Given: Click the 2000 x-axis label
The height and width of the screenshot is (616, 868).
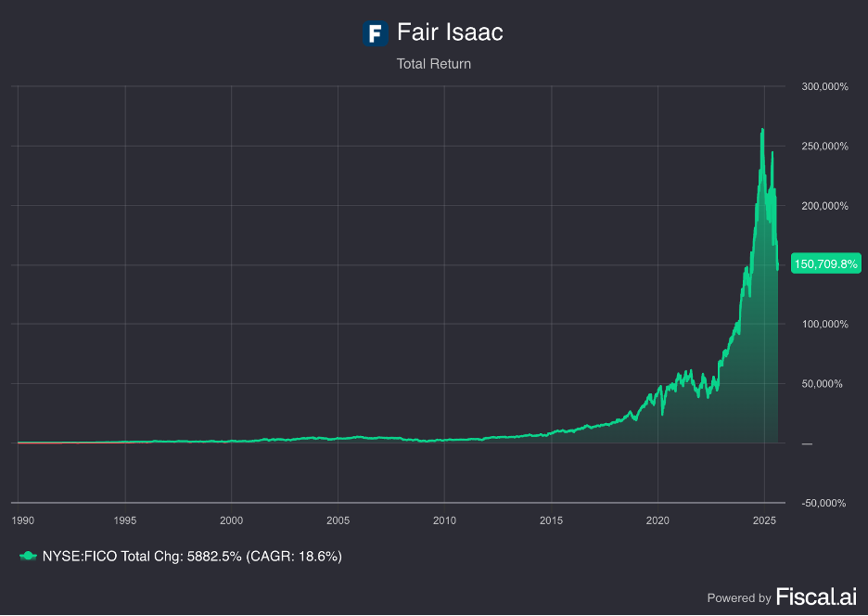Looking at the screenshot, I should pos(232,520).
